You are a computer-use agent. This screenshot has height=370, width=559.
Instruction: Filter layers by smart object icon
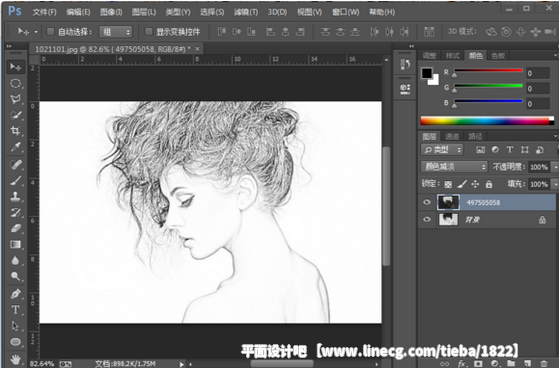[x=540, y=150]
